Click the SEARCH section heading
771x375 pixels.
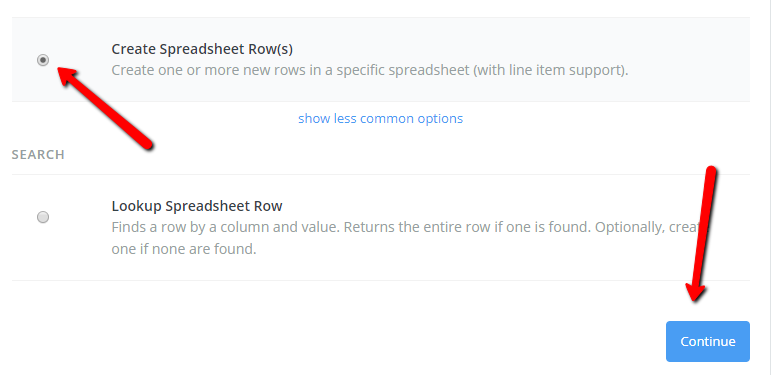coord(38,155)
